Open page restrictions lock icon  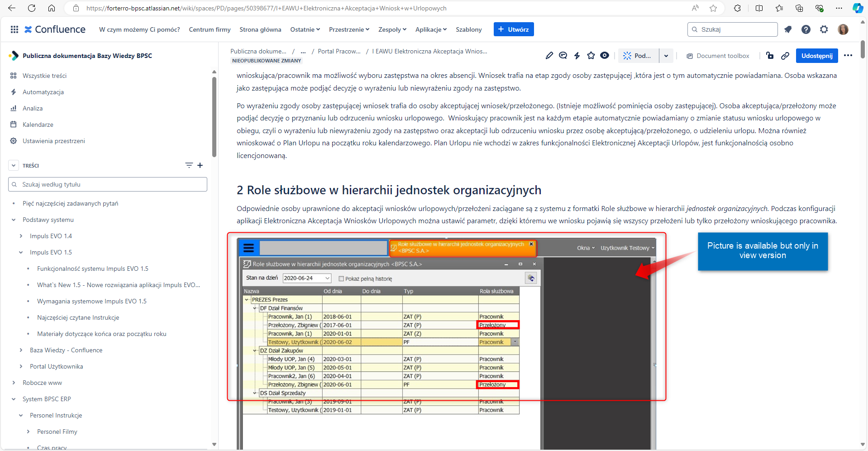tap(770, 56)
